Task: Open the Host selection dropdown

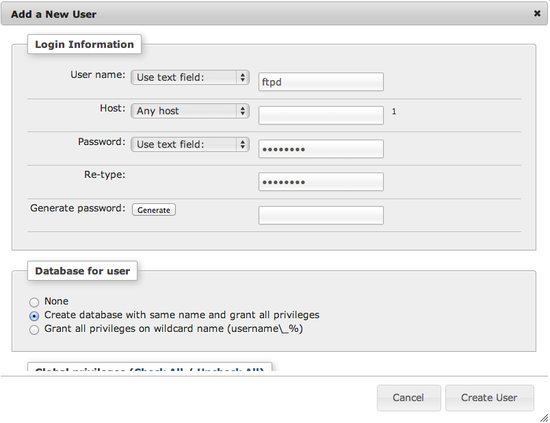Action: [x=190, y=111]
